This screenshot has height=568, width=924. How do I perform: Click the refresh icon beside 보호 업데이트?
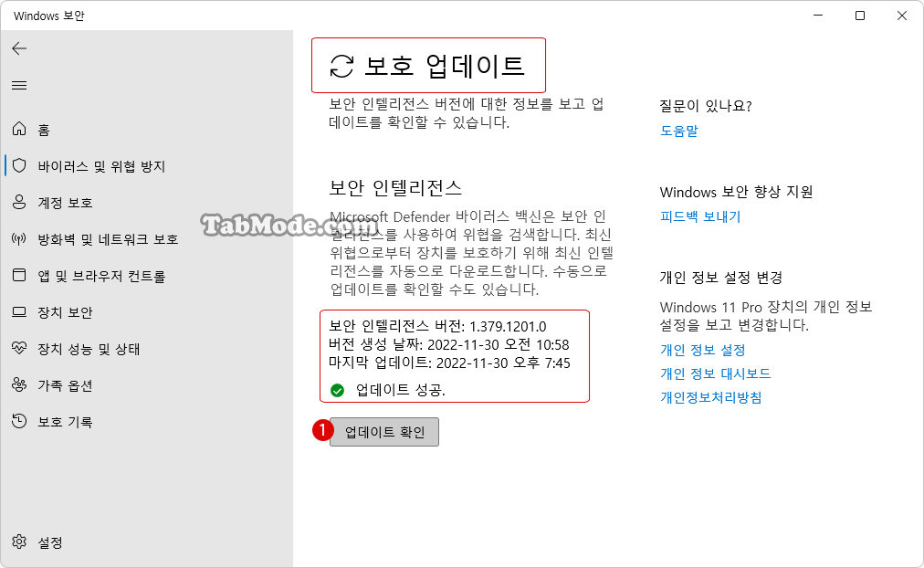[x=341, y=66]
